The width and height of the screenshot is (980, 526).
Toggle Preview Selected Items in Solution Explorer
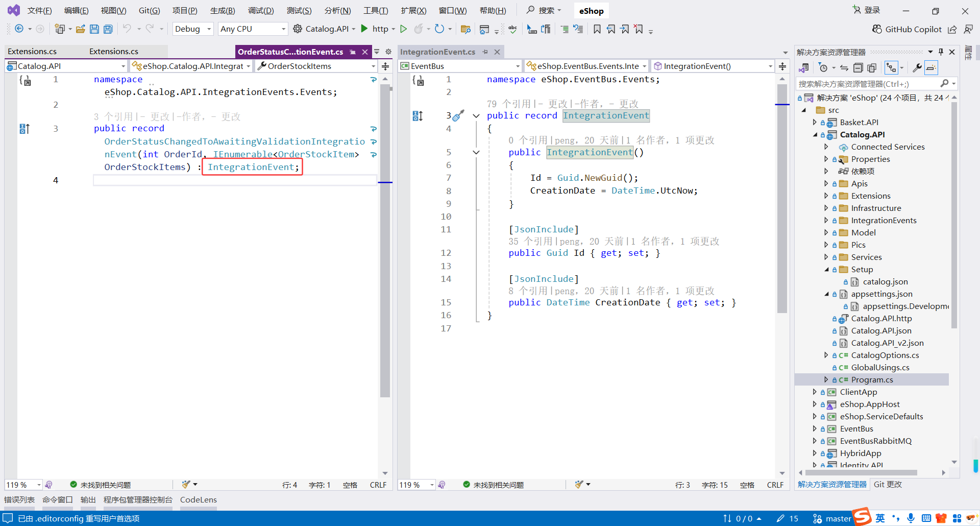(931, 68)
